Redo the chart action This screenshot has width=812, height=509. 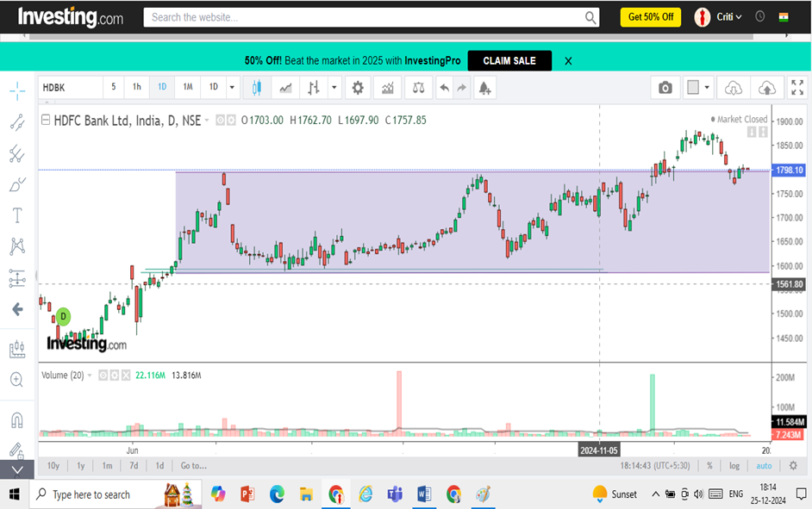[x=461, y=88]
